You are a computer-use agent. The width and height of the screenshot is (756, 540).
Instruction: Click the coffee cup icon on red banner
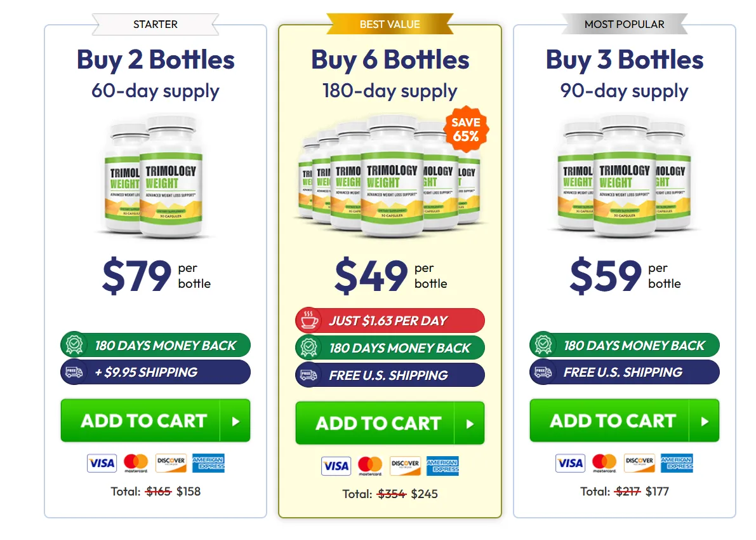308,320
